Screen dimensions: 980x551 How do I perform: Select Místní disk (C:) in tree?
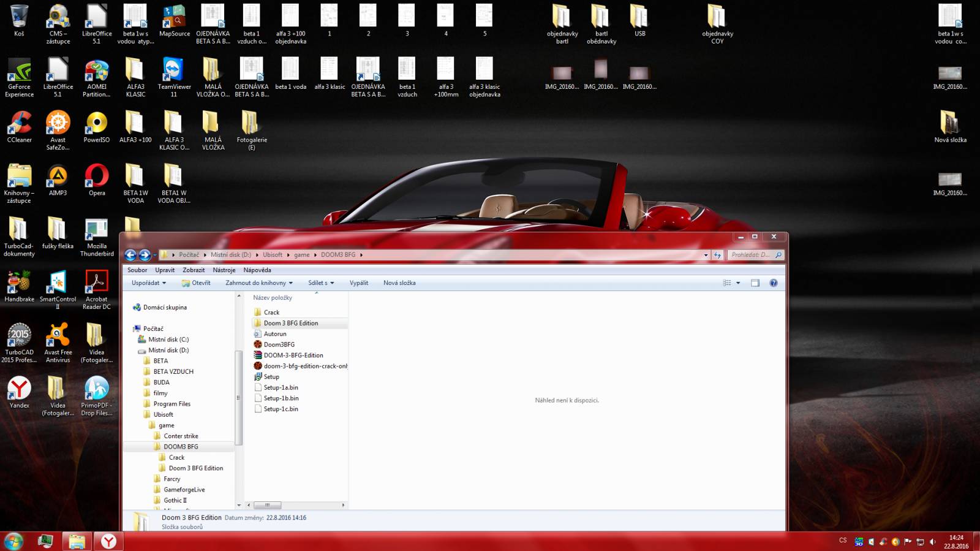tap(168, 340)
